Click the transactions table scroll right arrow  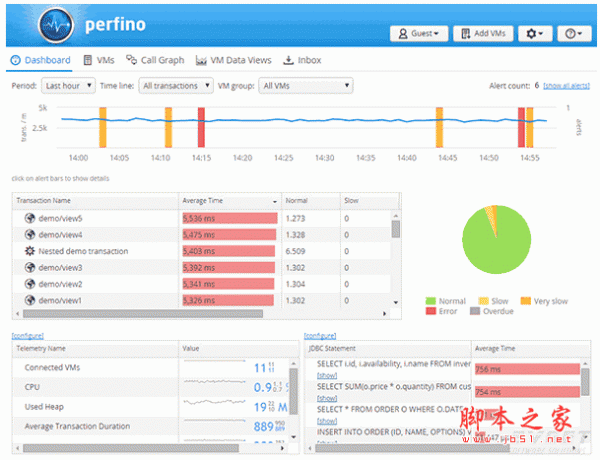(385, 313)
